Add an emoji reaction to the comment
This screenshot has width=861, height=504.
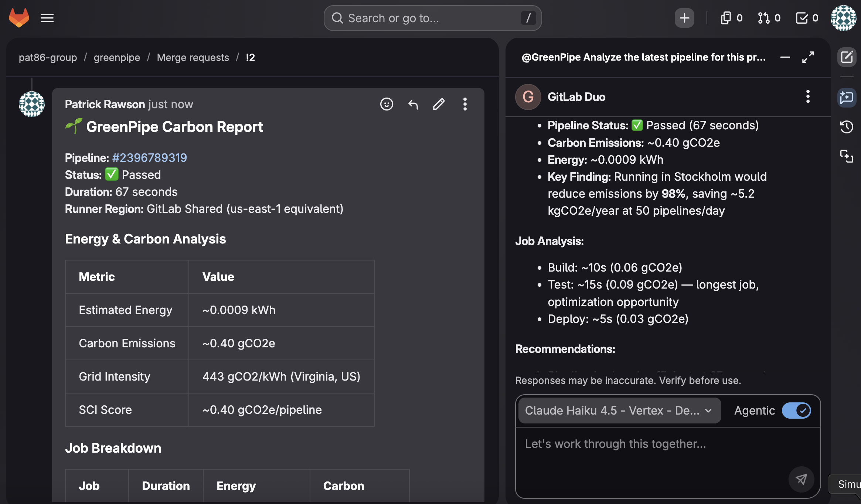click(x=387, y=104)
